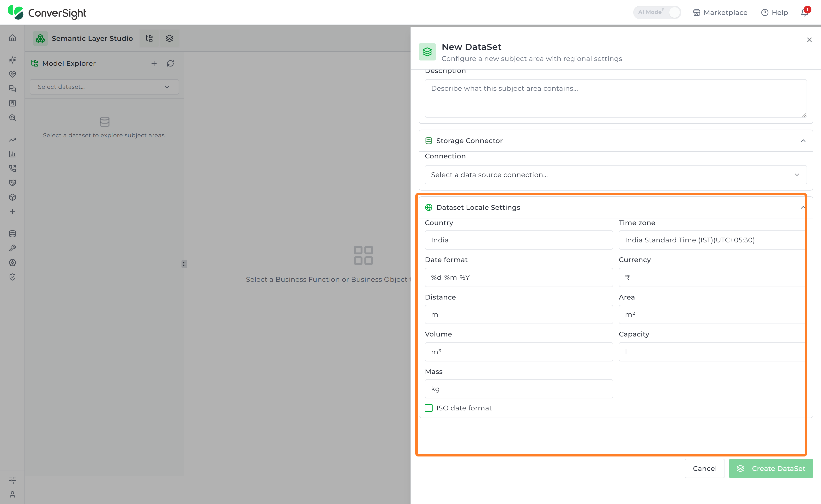Click the Cancel button
Image resolution: width=821 pixels, height=504 pixels.
pyautogui.click(x=704, y=468)
